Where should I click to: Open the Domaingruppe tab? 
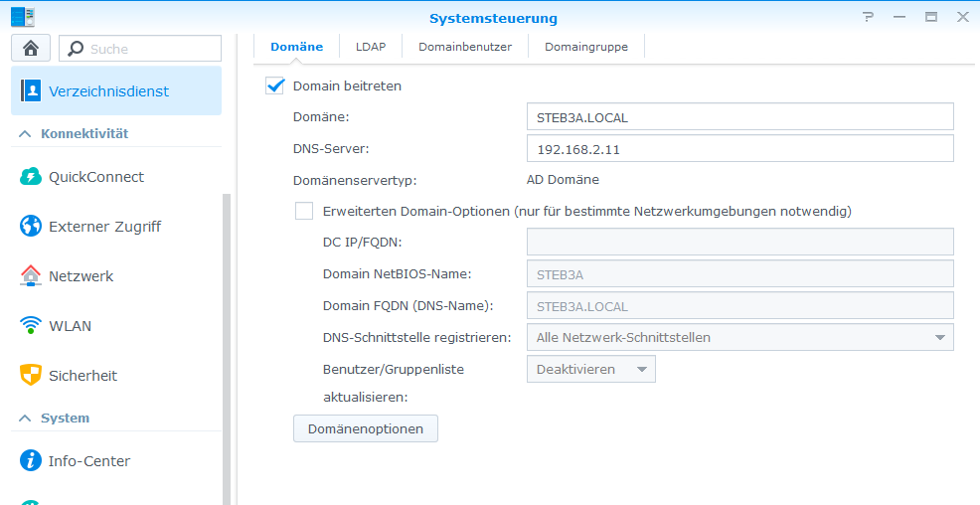[586, 47]
